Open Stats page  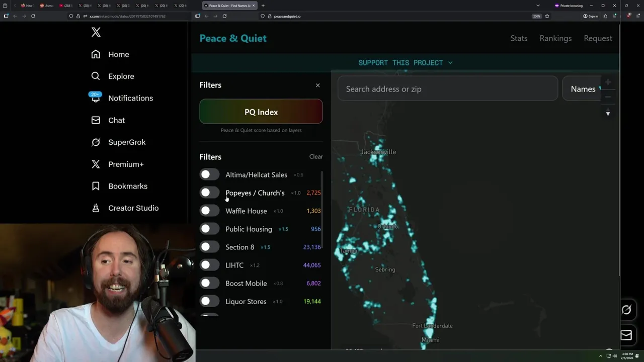click(x=519, y=38)
